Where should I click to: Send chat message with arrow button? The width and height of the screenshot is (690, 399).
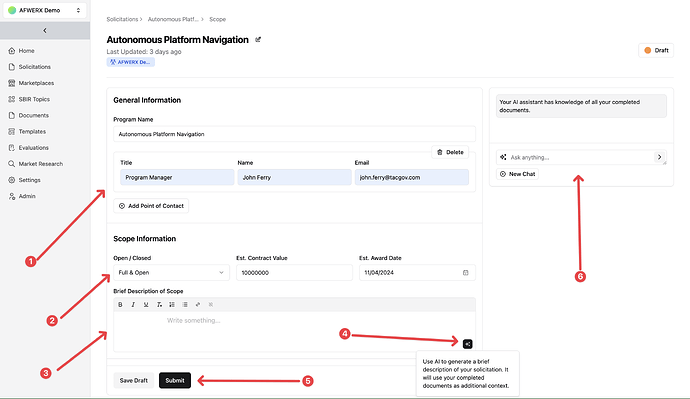[x=659, y=157]
